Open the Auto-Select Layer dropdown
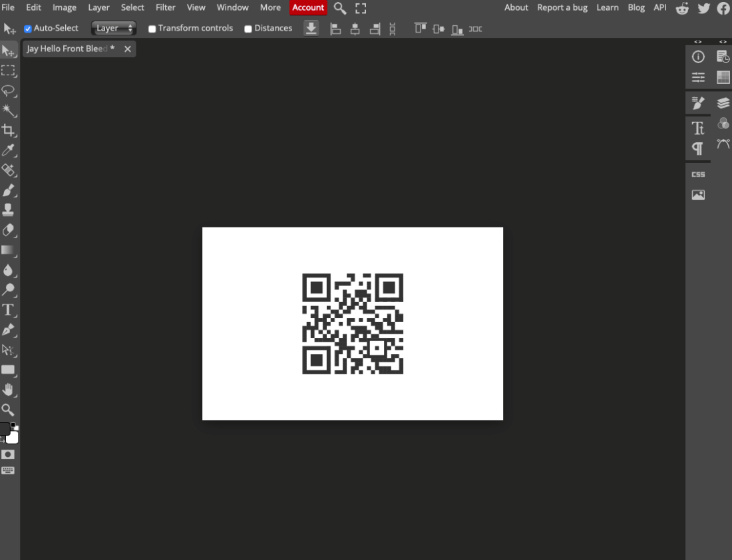Image resolution: width=732 pixels, height=560 pixels. pyautogui.click(x=113, y=28)
